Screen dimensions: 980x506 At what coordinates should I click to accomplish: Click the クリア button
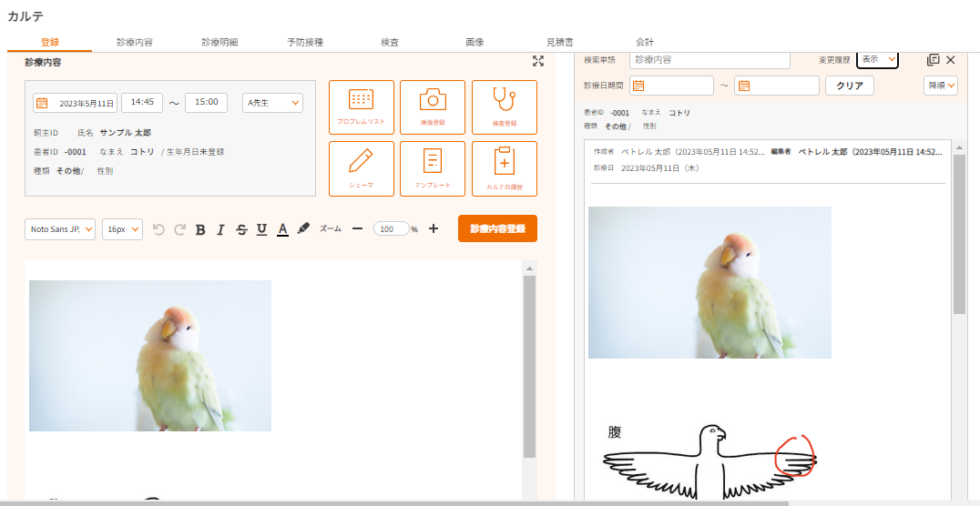coord(850,86)
